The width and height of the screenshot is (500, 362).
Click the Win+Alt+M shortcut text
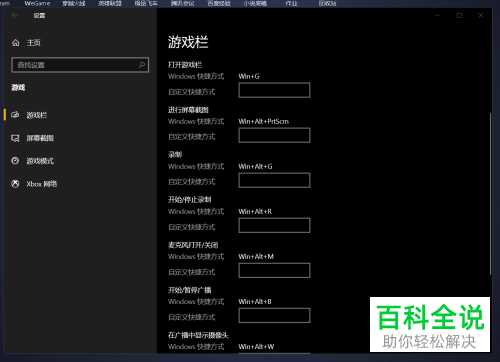[256, 256]
